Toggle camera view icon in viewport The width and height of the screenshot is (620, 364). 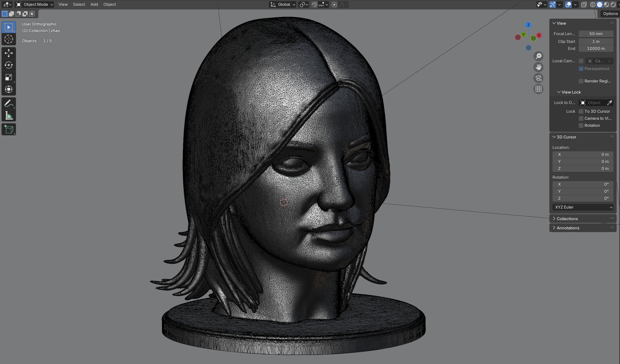(x=538, y=78)
